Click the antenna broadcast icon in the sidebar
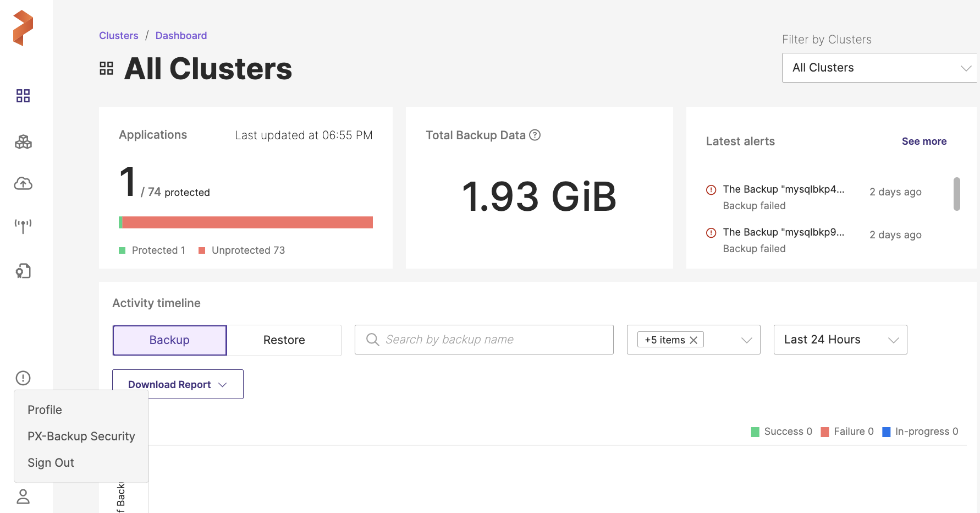Screen dimensions: 980x513 23,225
